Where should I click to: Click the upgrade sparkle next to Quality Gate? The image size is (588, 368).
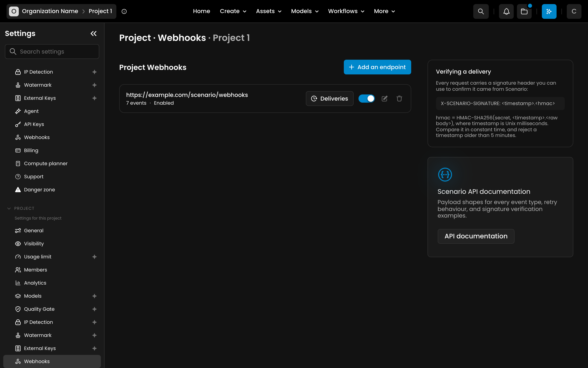coord(95,309)
